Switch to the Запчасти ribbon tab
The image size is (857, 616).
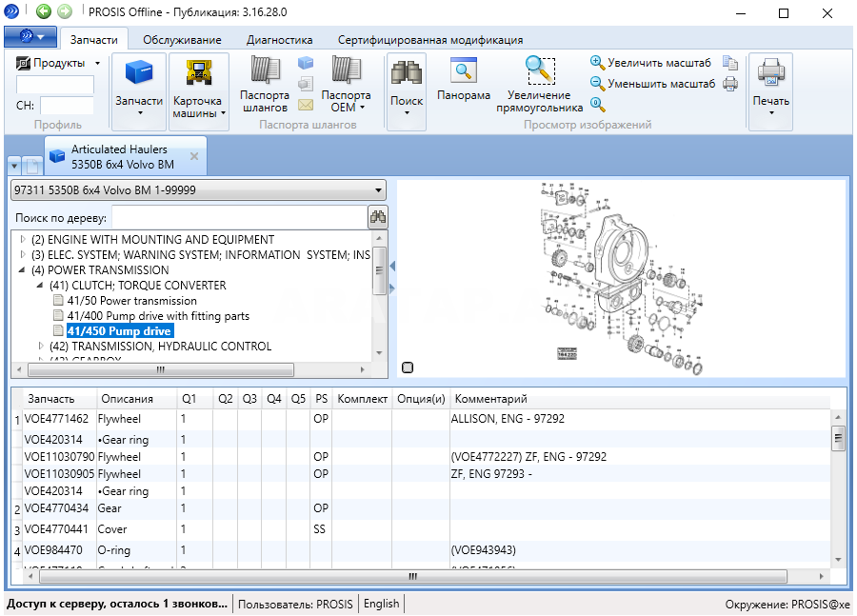click(93, 40)
